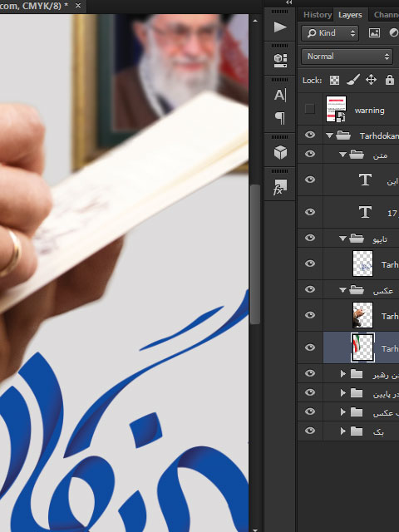
Task: Filter layers by pixel layers icon
Action: point(374,33)
